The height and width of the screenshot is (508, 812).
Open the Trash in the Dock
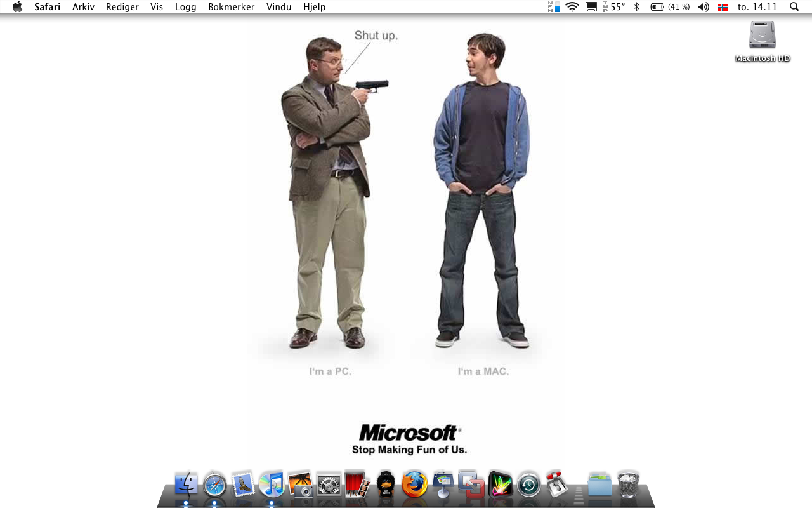click(628, 485)
